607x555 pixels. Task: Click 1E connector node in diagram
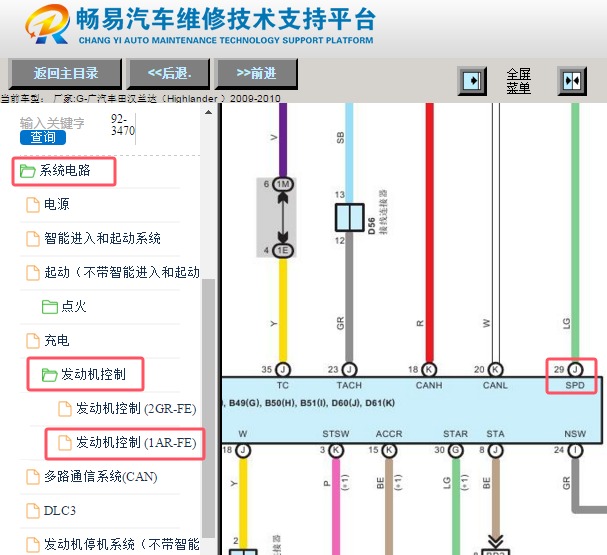click(x=283, y=251)
